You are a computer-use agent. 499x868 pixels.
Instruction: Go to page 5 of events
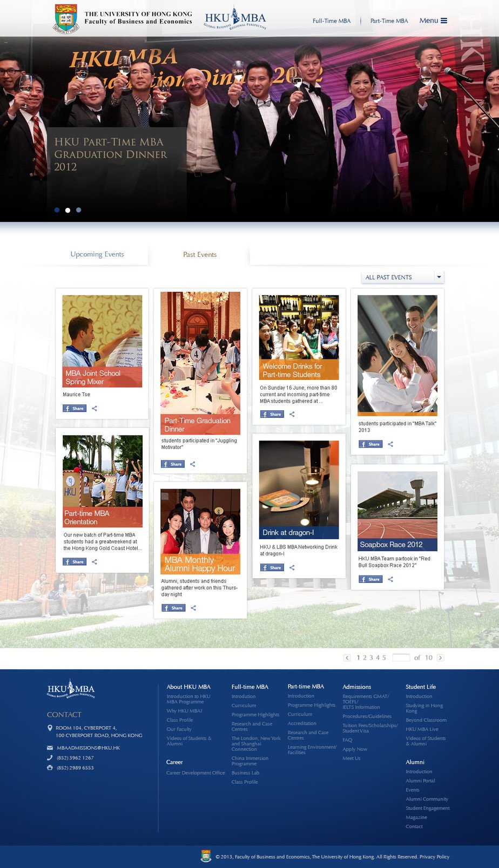point(384,657)
